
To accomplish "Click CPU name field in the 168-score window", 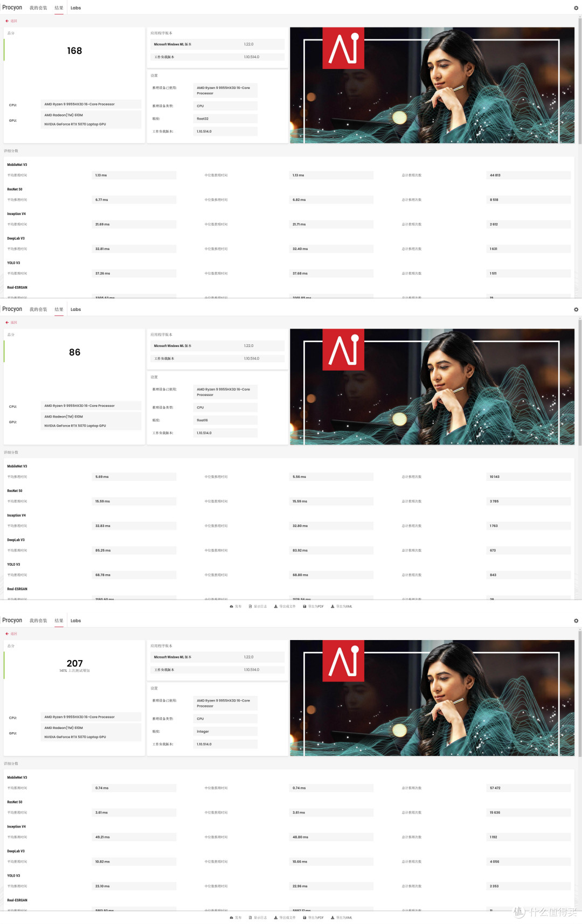I will click(x=91, y=104).
